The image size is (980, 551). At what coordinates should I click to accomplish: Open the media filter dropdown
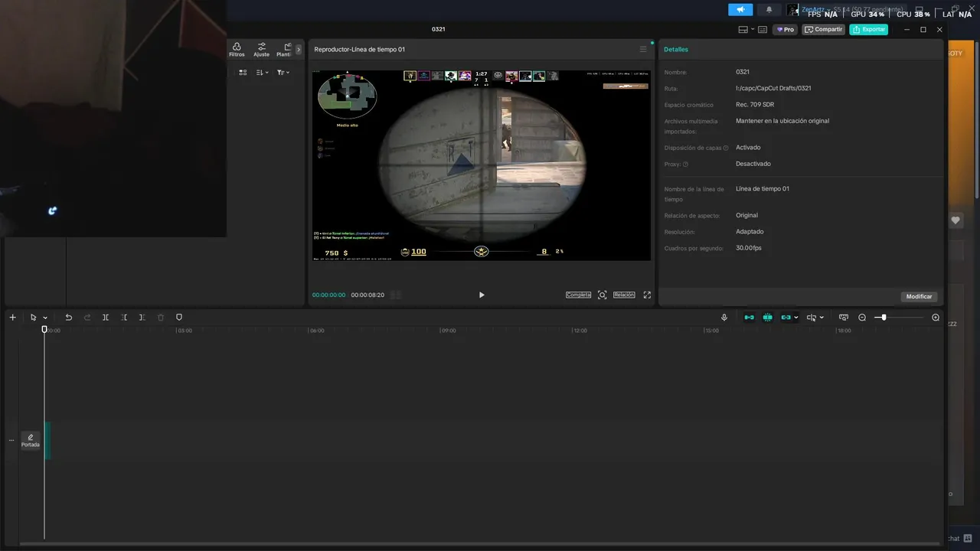pyautogui.click(x=283, y=72)
